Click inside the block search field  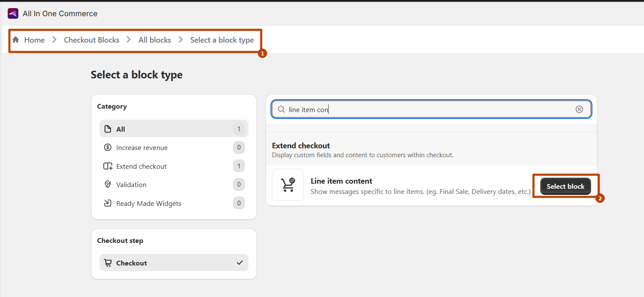(x=427, y=110)
